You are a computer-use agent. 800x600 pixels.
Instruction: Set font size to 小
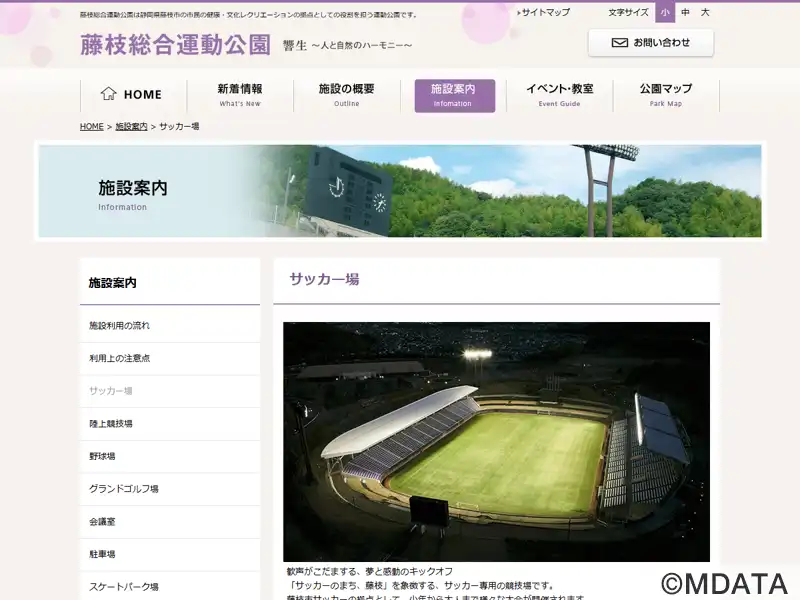(x=665, y=13)
